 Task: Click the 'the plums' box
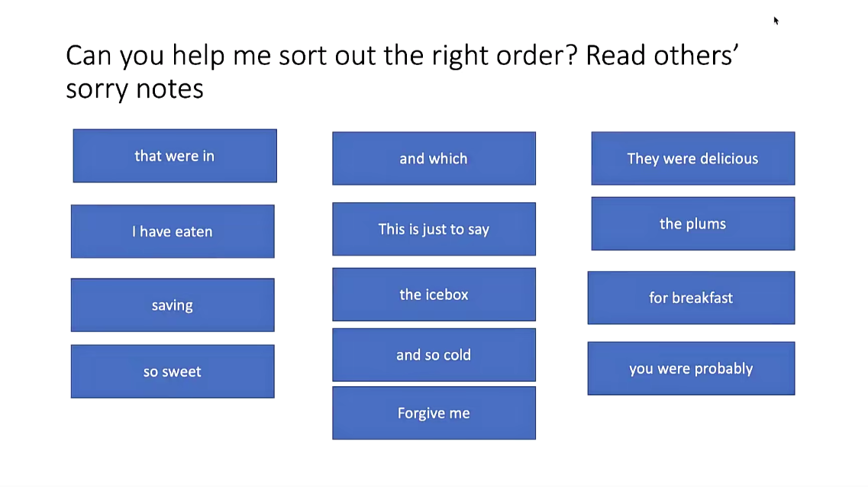pos(693,224)
